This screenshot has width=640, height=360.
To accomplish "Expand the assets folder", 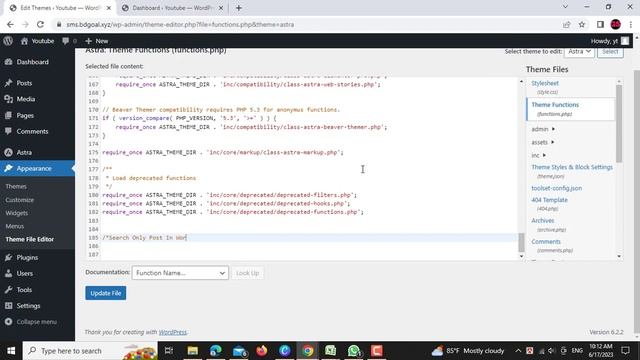I will (x=542, y=142).
